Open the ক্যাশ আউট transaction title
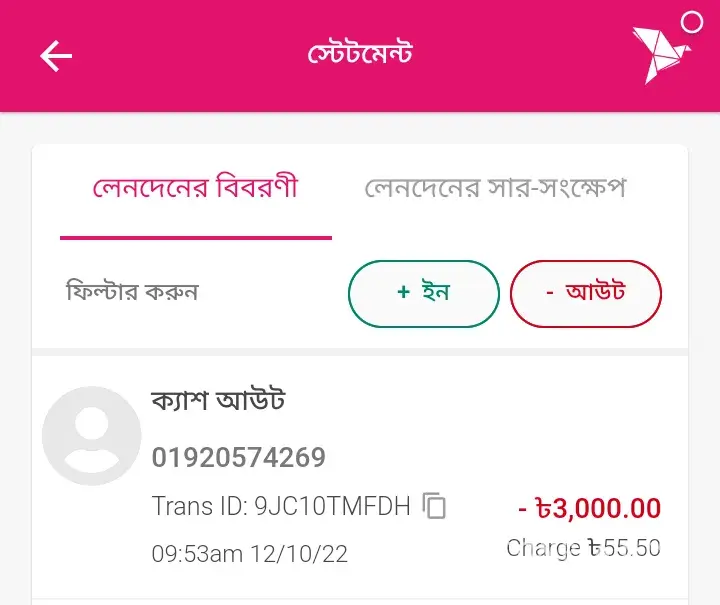Screen dimensions: 720x605 pyautogui.click(x=218, y=401)
